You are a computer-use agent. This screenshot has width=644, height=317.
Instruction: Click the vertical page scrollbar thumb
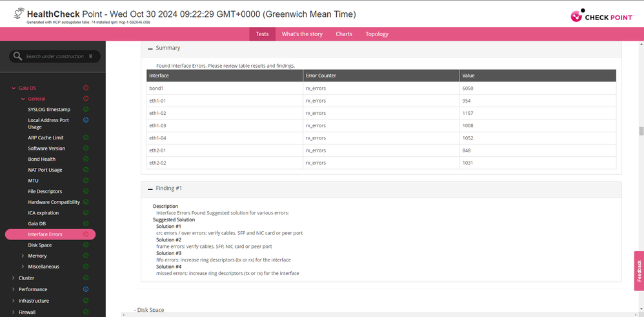tap(641, 131)
